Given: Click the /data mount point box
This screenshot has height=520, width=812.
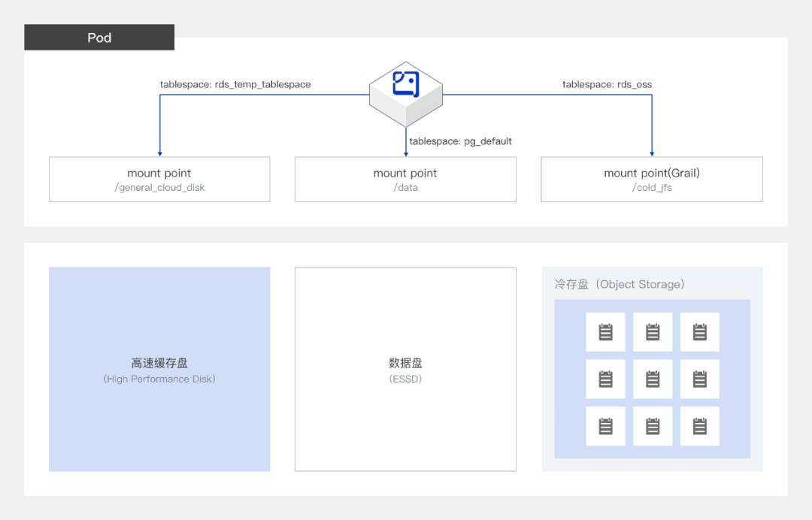Looking at the screenshot, I should click(405, 180).
